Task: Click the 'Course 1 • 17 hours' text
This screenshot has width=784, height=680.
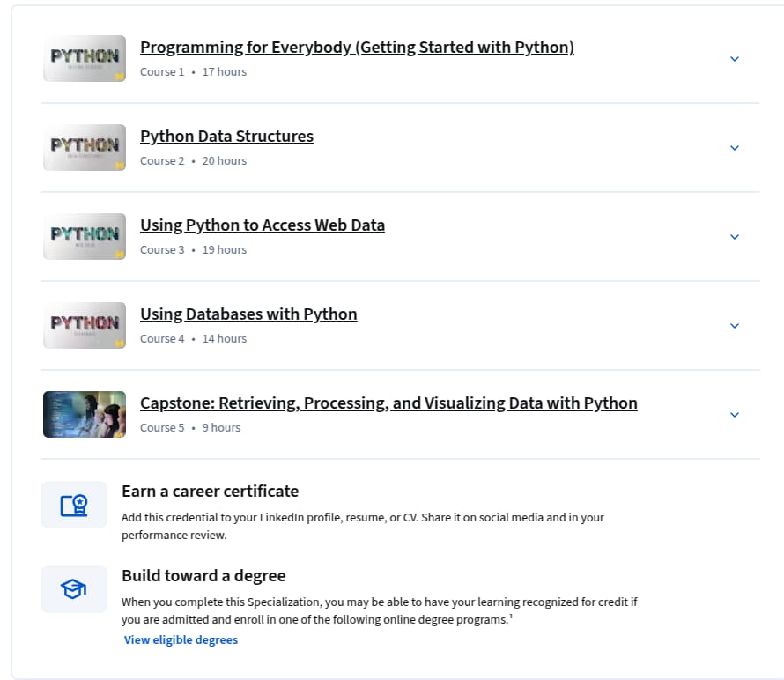Action: (194, 72)
